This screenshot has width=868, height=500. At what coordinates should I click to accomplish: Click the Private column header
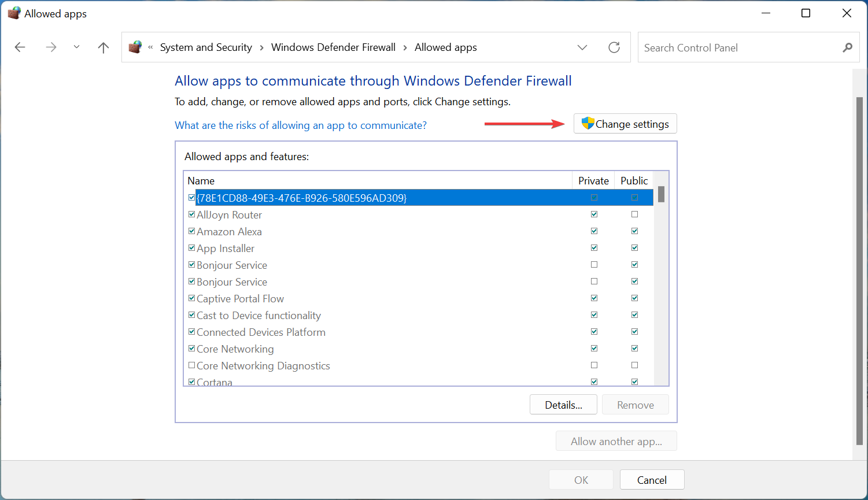pyautogui.click(x=593, y=180)
